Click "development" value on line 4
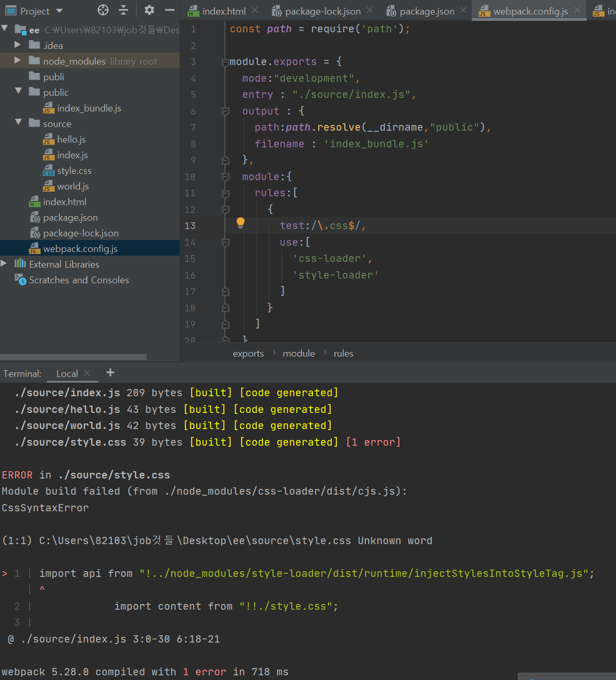The image size is (616, 680). coord(314,79)
